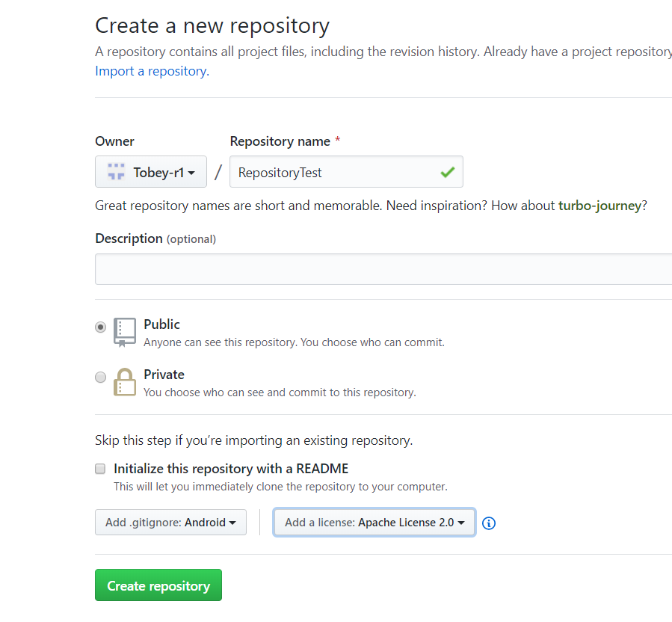Select the Private radio button
This screenshot has height=622, width=672.
pyautogui.click(x=101, y=378)
